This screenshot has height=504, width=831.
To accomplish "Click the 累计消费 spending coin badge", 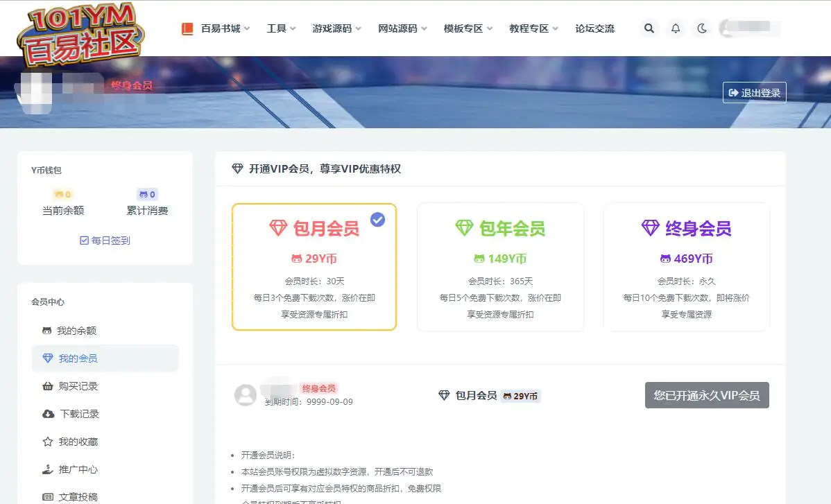I will (147, 194).
